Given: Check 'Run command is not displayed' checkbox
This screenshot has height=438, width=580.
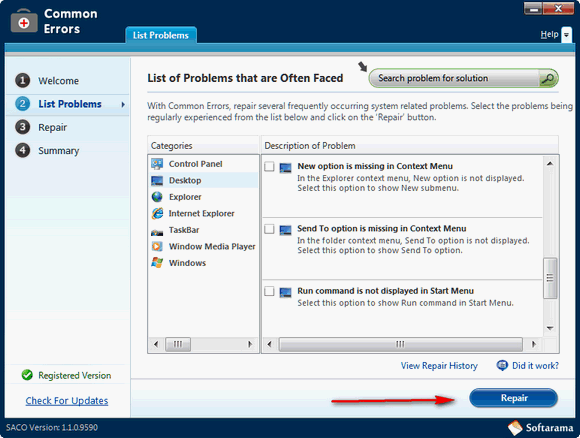Looking at the screenshot, I should [269, 291].
